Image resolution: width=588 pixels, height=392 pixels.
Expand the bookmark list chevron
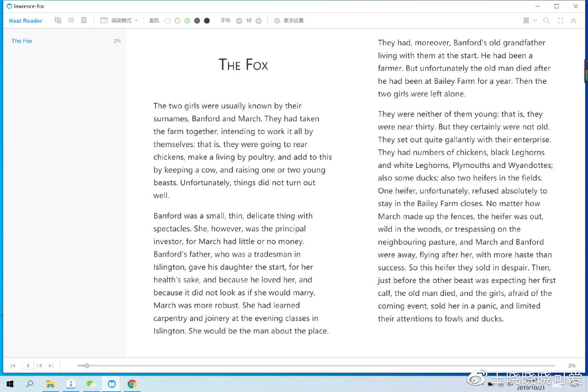[535, 21]
